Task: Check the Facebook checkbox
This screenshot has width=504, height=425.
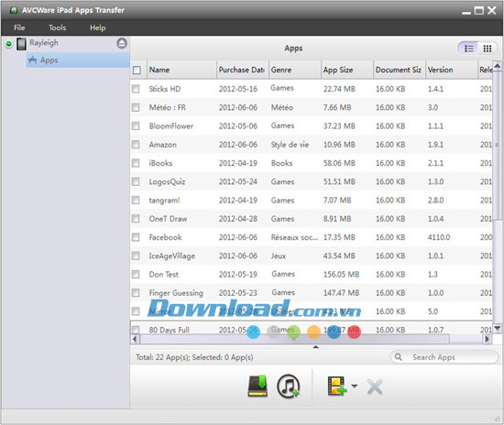Action: pyautogui.click(x=136, y=237)
